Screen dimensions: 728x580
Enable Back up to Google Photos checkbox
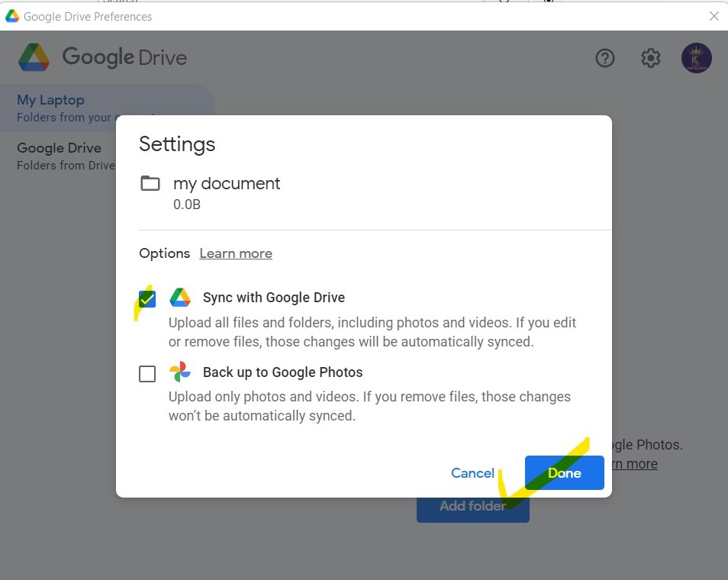pyautogui.click(x=147, y=373)
